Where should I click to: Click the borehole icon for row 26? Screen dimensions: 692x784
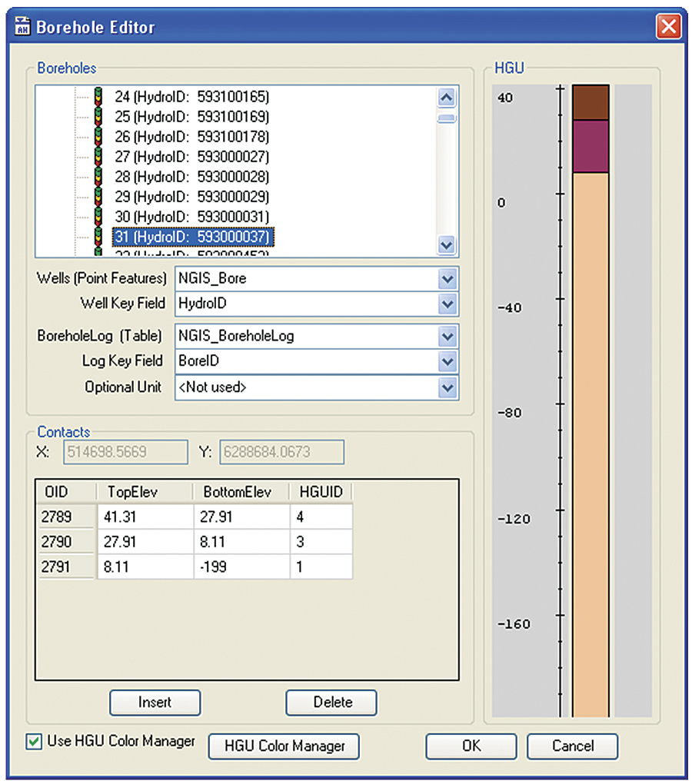click(98, 136)
